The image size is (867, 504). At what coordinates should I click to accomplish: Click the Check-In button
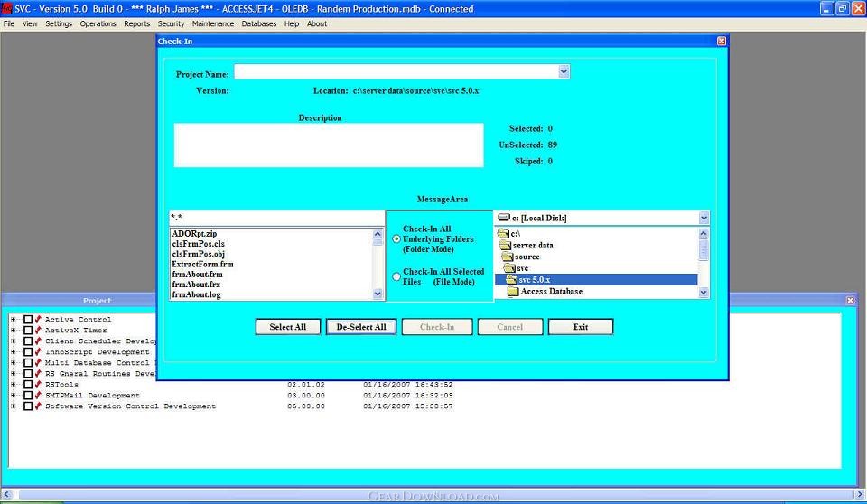437,327
